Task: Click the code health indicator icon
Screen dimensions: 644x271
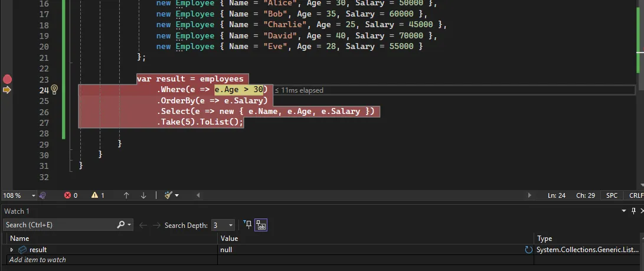Action: 43,195
